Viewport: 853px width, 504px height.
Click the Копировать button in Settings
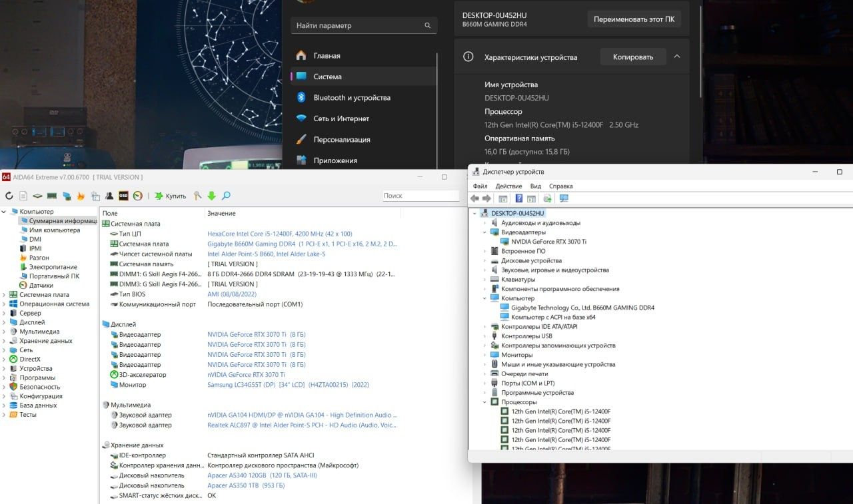click(x=633, y=57)
